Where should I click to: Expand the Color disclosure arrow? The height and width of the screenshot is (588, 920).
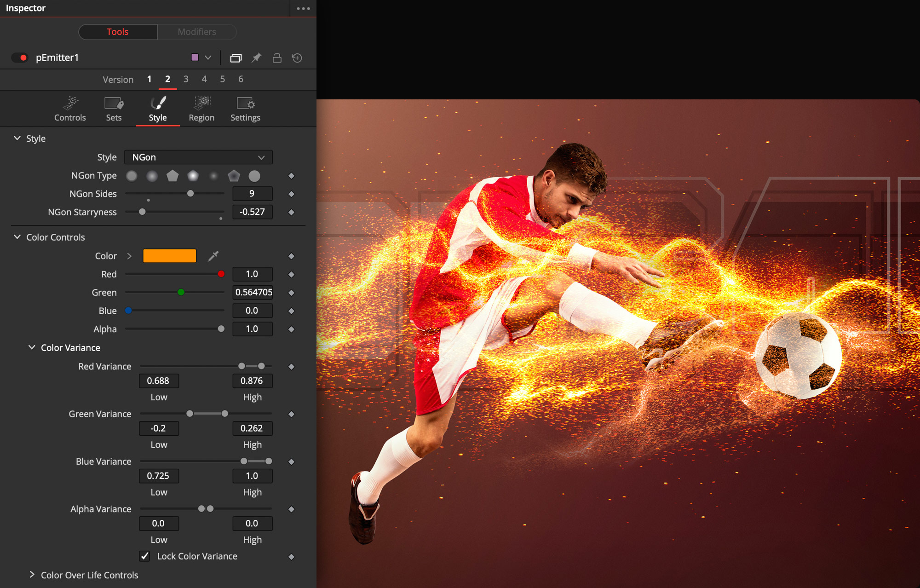(129, 256)
